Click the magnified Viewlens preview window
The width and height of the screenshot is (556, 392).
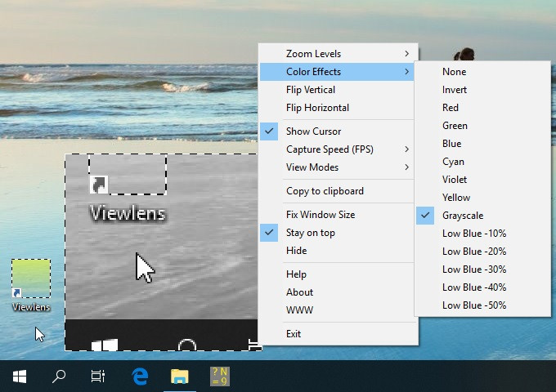pos(161,252)
